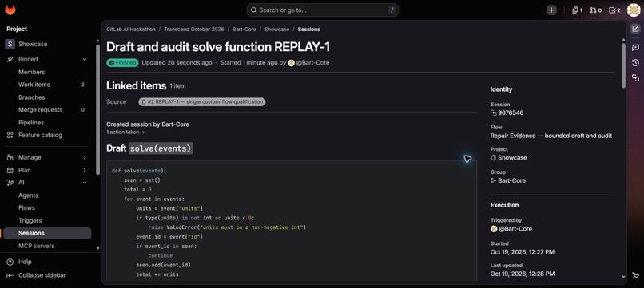Open Showcase breadcrumb

pyautogui.click(x=276, y=30)
